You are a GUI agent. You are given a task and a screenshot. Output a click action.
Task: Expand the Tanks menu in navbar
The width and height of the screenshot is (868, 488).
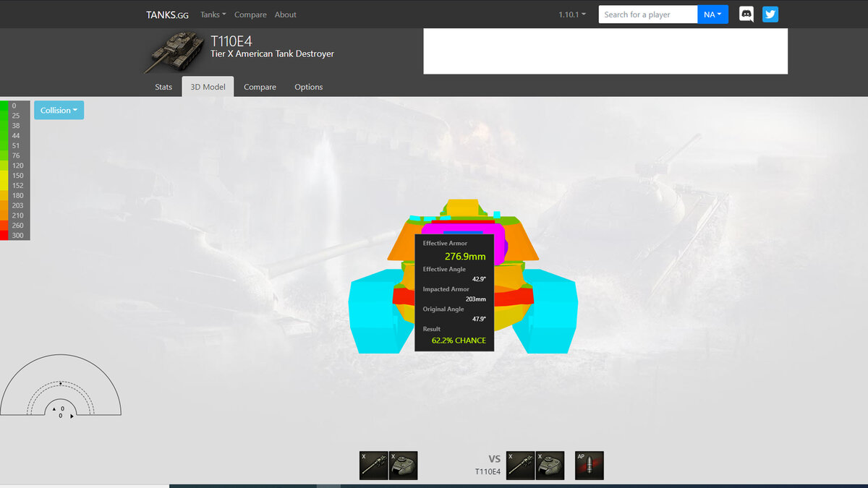[x=213, y=14]
